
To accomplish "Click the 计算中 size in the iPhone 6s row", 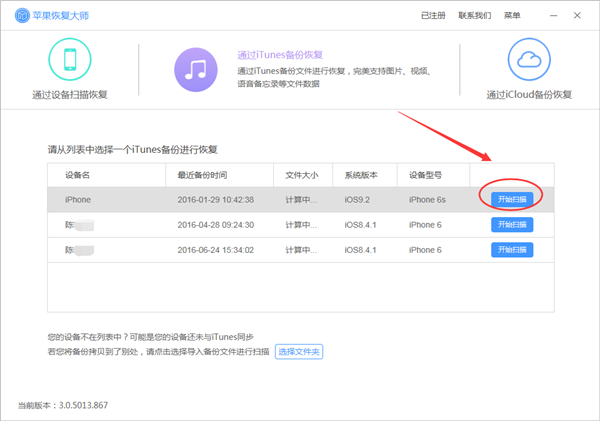I will pyautogui.click(x=301, y=200).
